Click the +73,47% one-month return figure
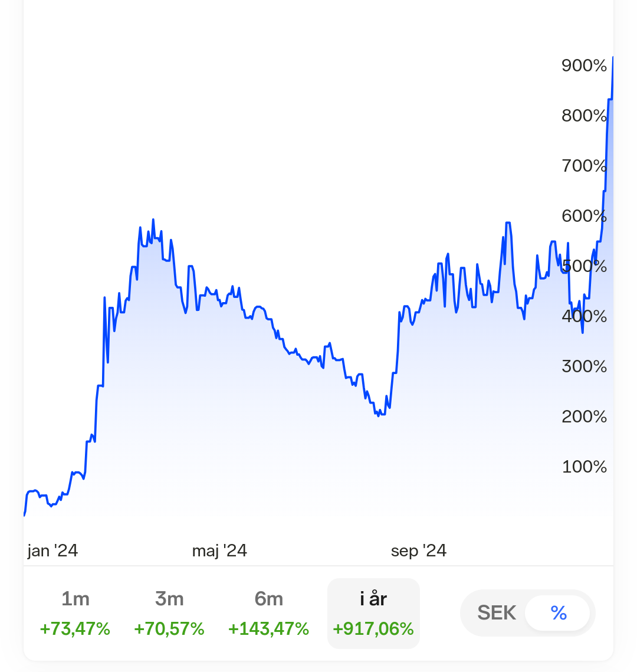This screenshot has height=672, width=637. (x=75, y=629)
